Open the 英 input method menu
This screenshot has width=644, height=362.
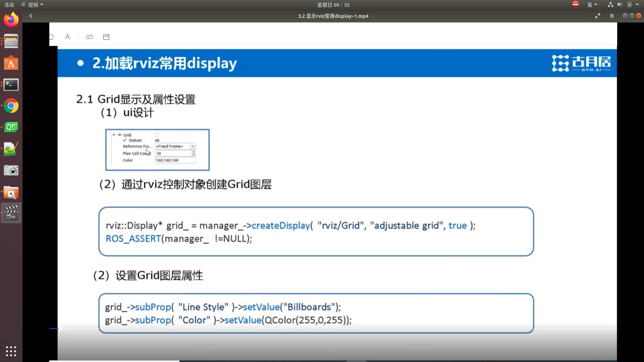pyautogui.click(x=592, y=5)
